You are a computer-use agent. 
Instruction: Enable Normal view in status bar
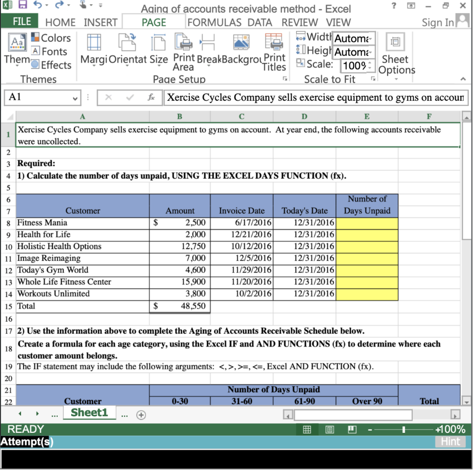(306, 429)
